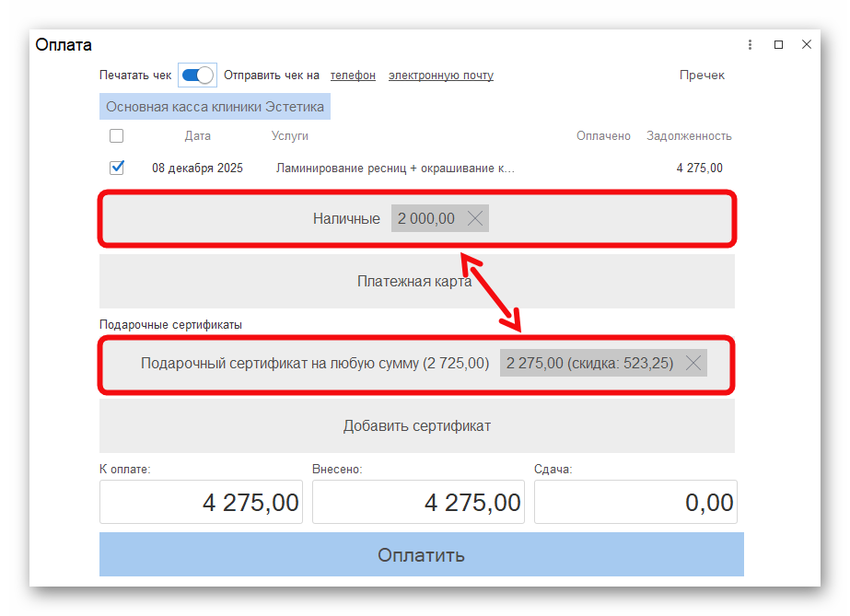The width and height of the screenshot is (850, 616).
Task: Minimize the Оплата window
Action: (778, 44)
